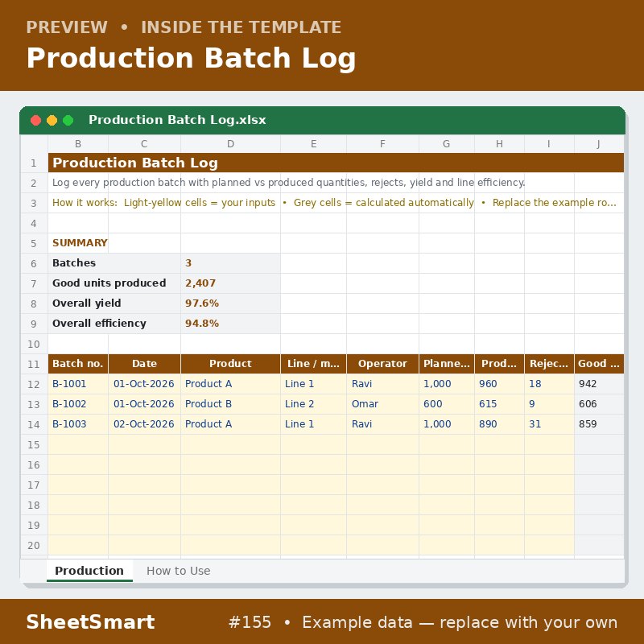644x644 pixels.
Task: Click the Production Batch Log title cell
Action: pos(336,163)
